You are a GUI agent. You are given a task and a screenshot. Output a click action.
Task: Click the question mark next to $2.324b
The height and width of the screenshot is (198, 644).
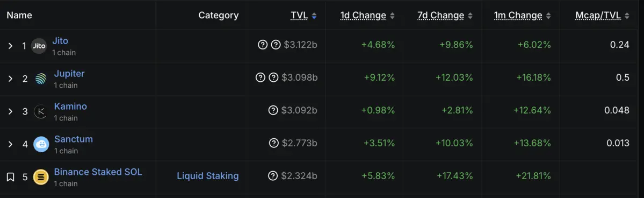273,176
